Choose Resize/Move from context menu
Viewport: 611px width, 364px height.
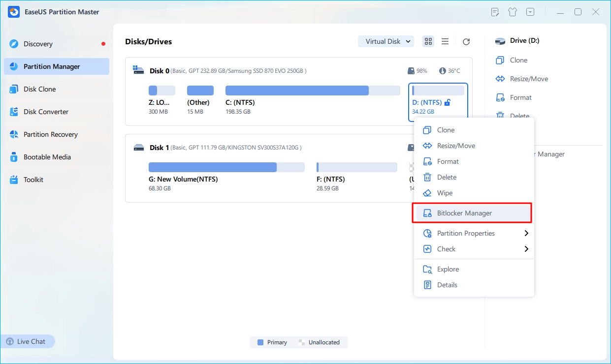[474, 146]
